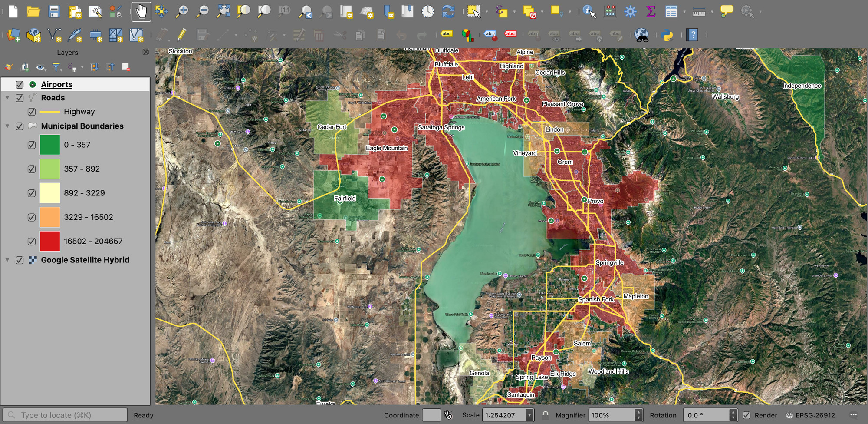Screen dimensions: 868x424
Task: Focus the Type to locate search box
Action: (65, 415)
